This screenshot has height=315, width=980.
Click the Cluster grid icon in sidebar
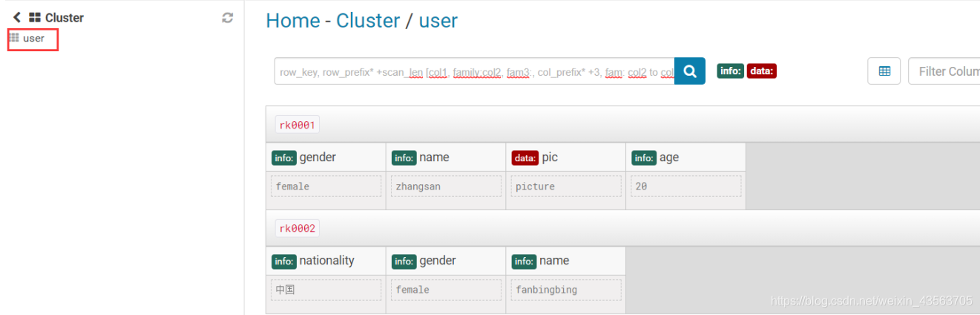(x=34, y=17)
